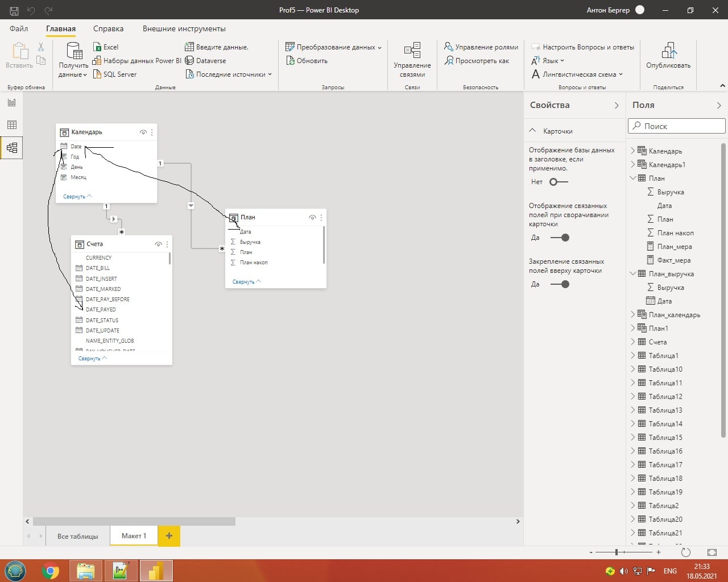Click the Fit to page icon
The width and height of the screenshot is (728, 582).
point(712,552)
